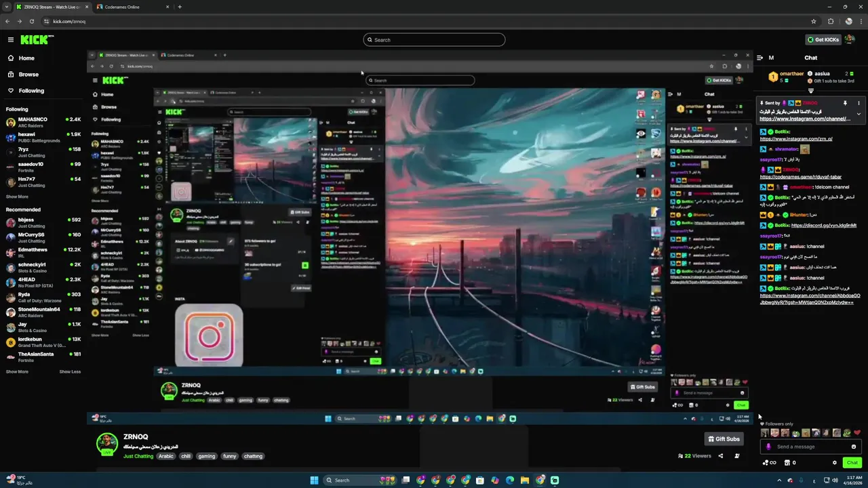Screen dimensions: 868x488
Task: Open 4HEAD recommended channel
Action: point(43,283)
